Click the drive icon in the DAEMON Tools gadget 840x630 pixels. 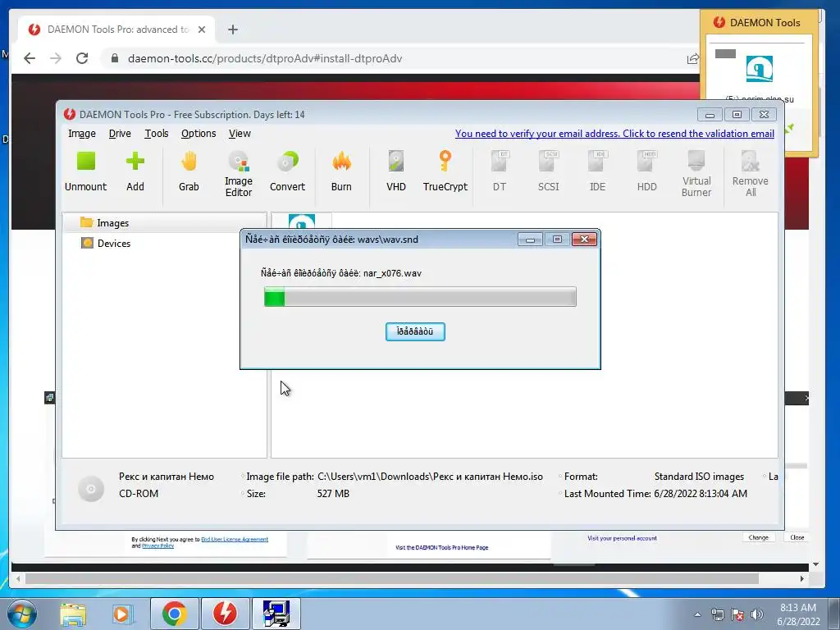click(759, 69)
